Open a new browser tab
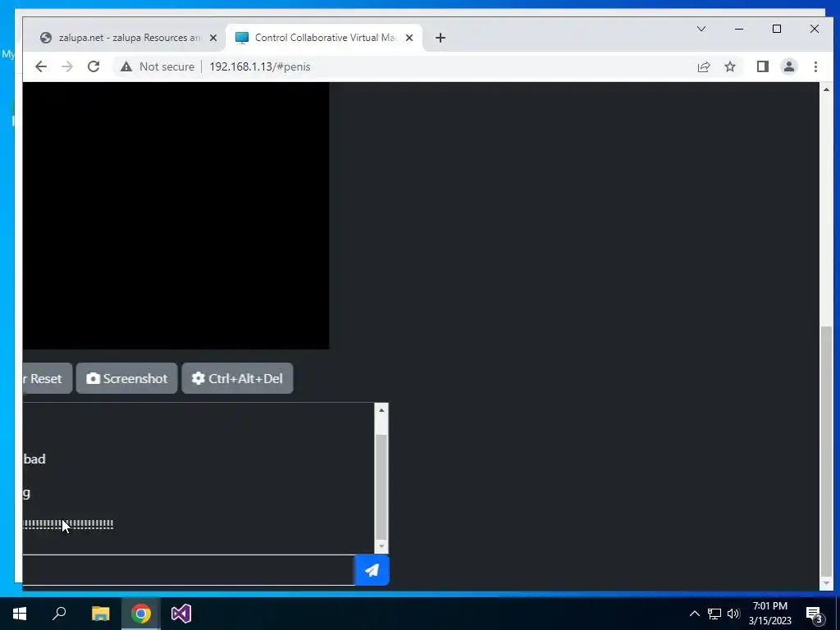This screenshot has width=840, height=630. point(441,38)
